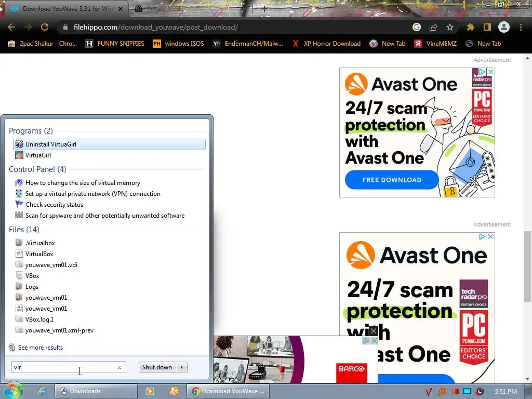The image size is (532, 399).
Task: Expand Shut down options arrow
Action: 182,367
